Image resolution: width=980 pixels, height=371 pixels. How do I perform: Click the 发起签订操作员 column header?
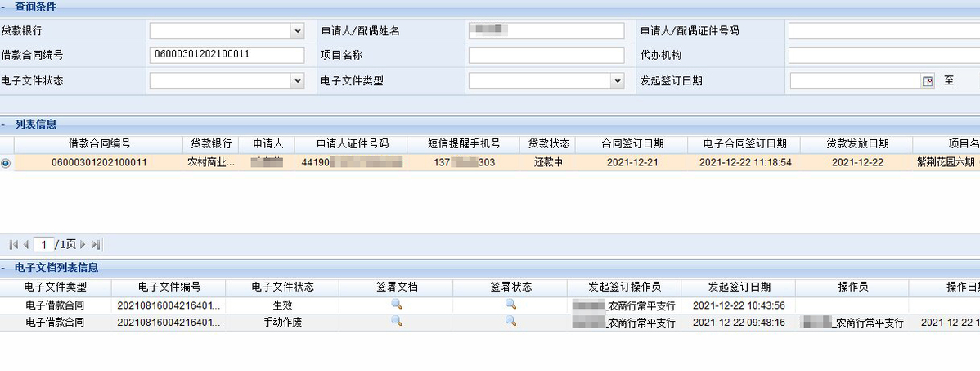click(624, 287)
